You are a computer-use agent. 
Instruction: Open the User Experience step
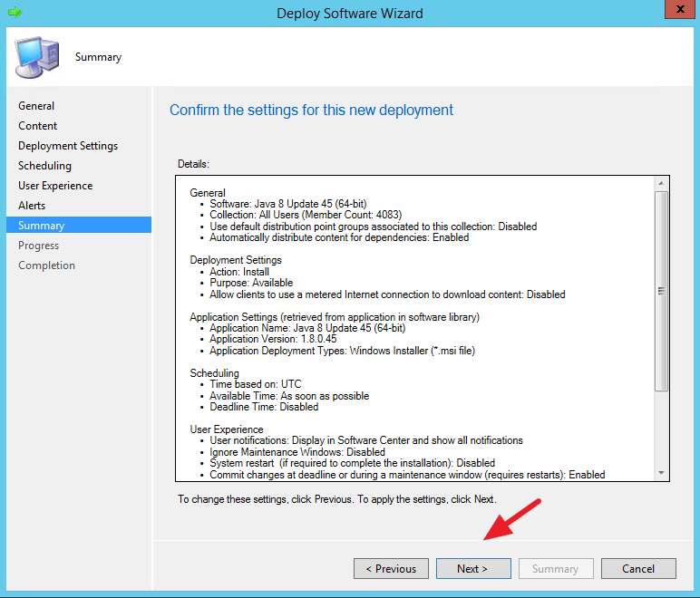[x=55, y=186]
